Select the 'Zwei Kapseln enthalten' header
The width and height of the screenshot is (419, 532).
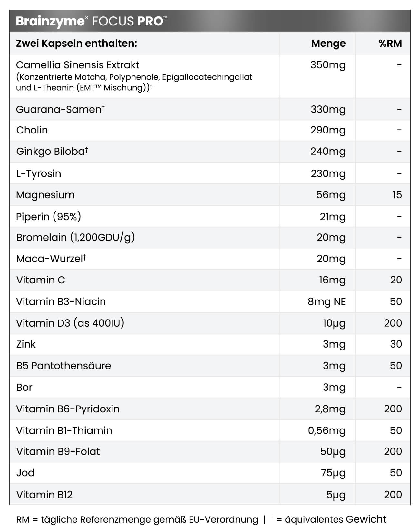coord(76,43)
